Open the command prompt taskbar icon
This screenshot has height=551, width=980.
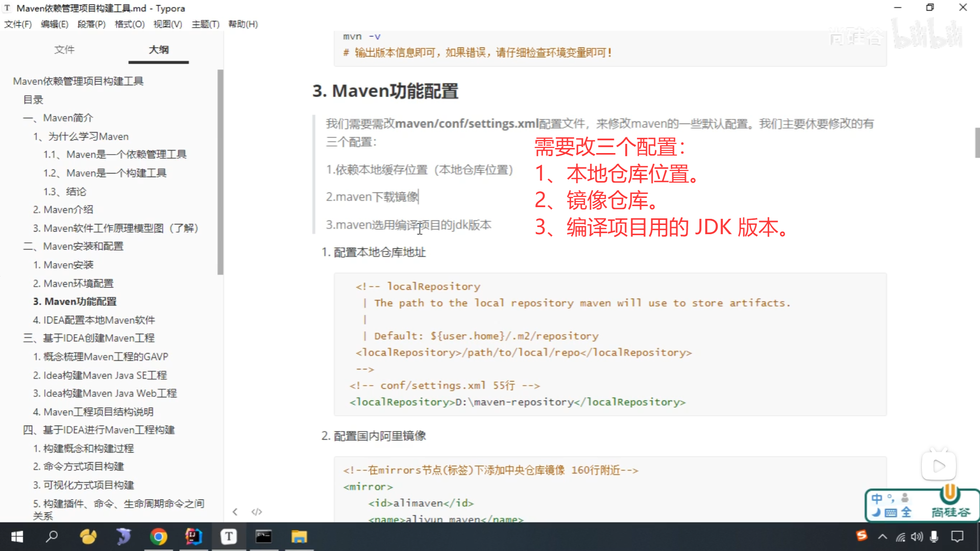coord(263,537)
